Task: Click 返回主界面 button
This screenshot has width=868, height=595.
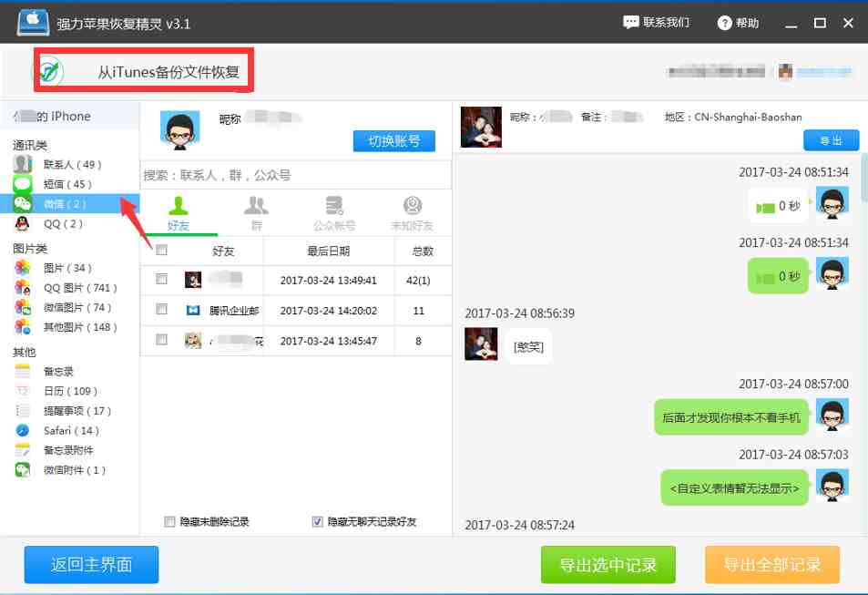Action: 91,565
